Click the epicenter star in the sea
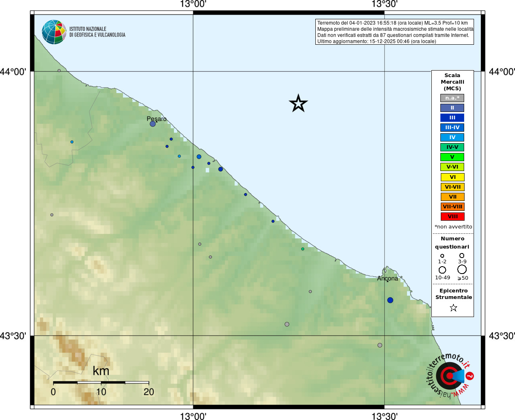515x420 pixels. point(299,103)
